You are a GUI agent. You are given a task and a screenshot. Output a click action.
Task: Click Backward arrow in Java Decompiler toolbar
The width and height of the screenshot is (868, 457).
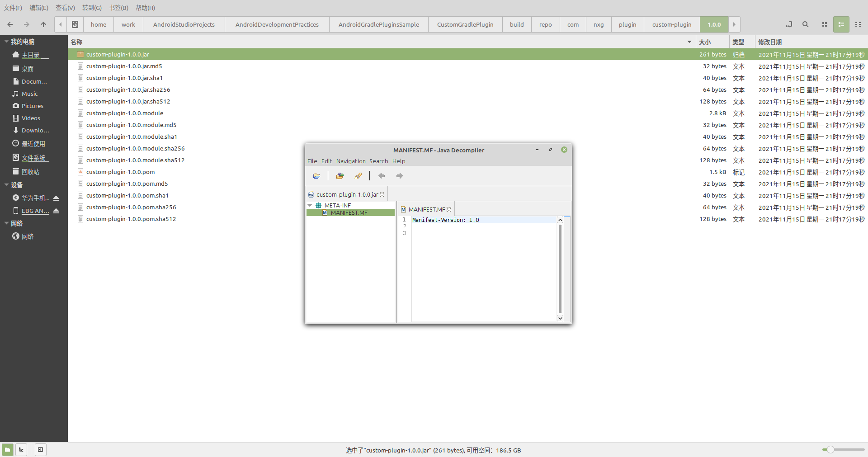382,176
